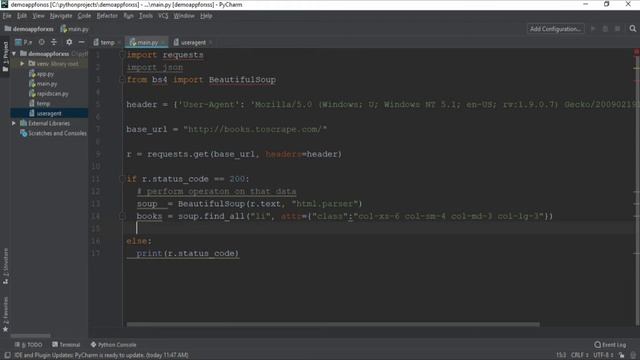This screenshot has height=360, width=640.
Task: Expand External Libraries arrow
Action: 14,123
